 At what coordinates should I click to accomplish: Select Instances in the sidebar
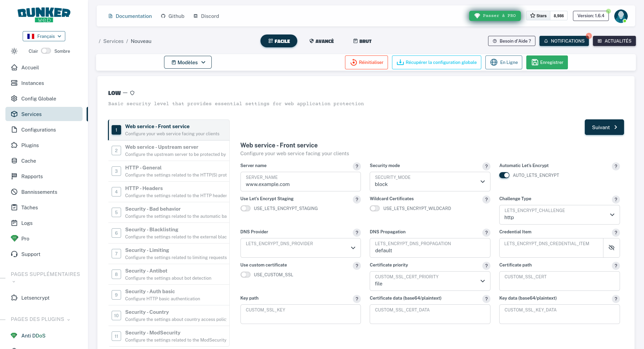(x=32, y=83)
